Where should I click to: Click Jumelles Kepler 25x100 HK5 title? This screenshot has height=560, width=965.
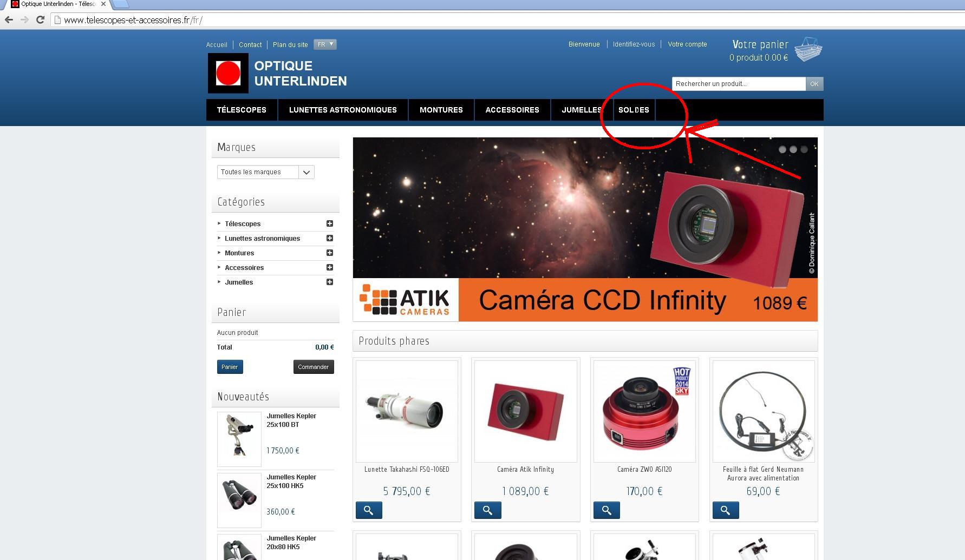[291, 482]
